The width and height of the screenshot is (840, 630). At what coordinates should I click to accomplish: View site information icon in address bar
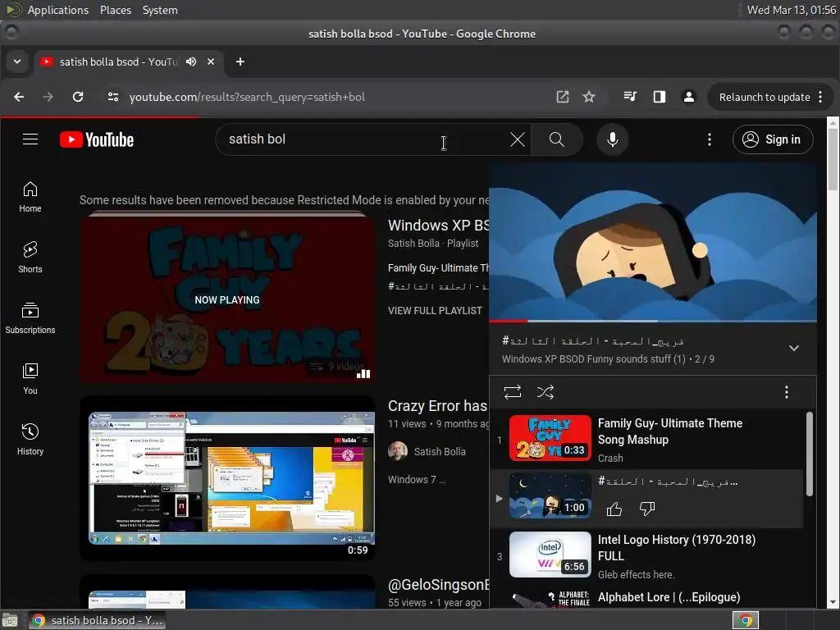[113, 97]
